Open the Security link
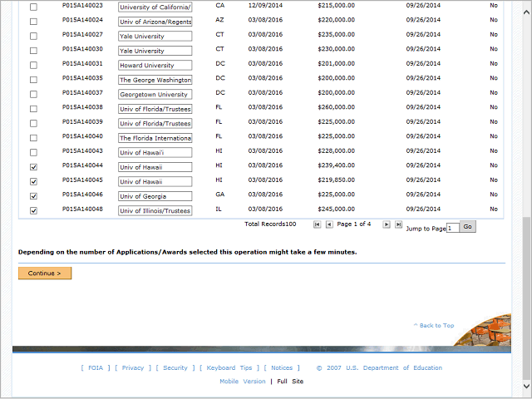 coord(175,367)
